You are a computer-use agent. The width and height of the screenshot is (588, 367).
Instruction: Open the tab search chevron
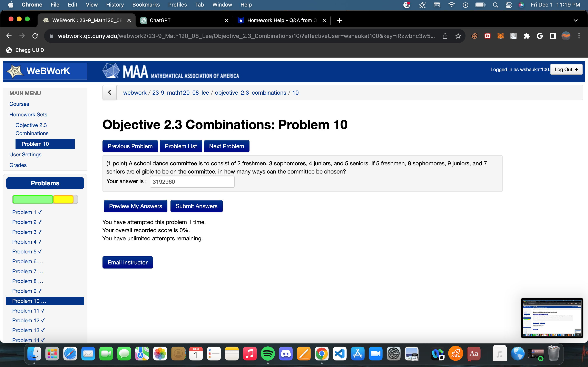576,20
